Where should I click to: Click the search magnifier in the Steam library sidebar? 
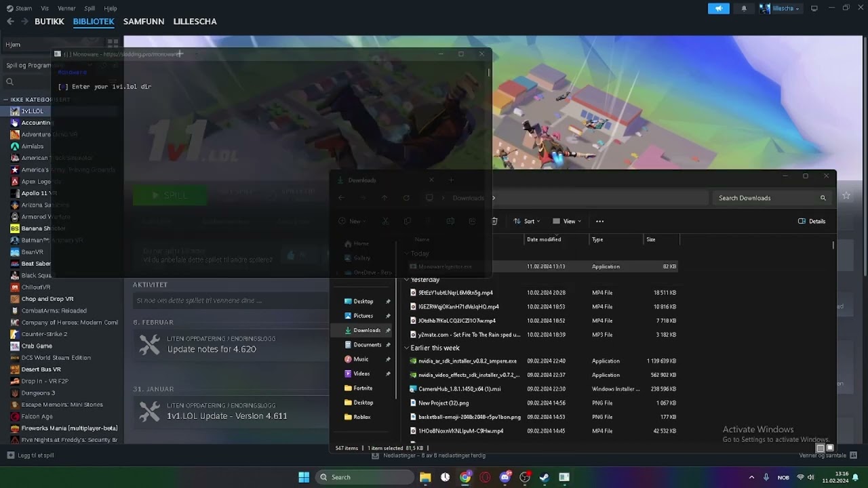coord(9,82)
